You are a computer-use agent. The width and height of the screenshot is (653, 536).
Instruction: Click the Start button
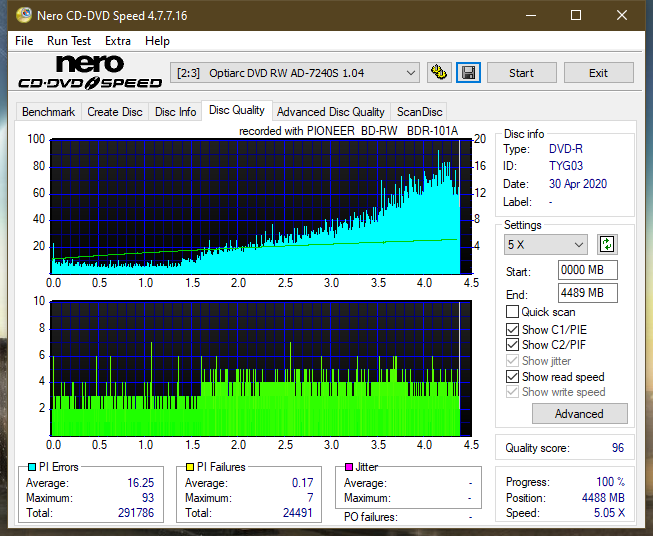521,73
